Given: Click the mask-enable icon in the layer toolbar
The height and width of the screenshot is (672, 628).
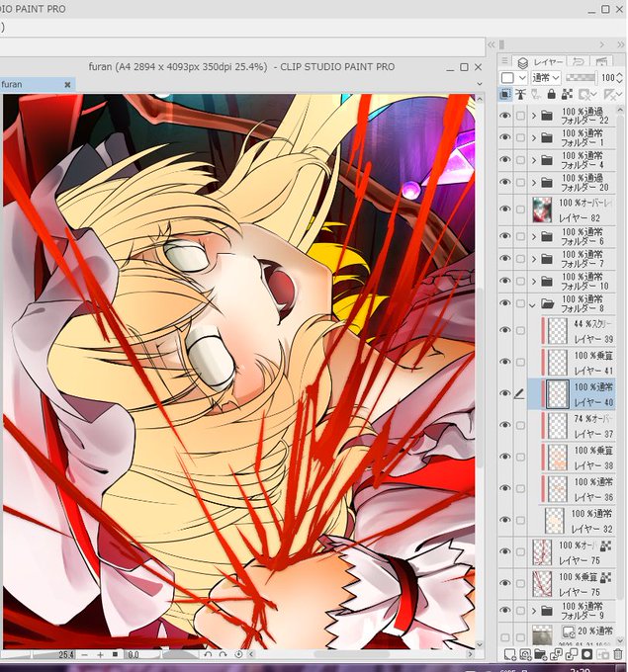Looking at the screenshot, I should click(586, 94).
